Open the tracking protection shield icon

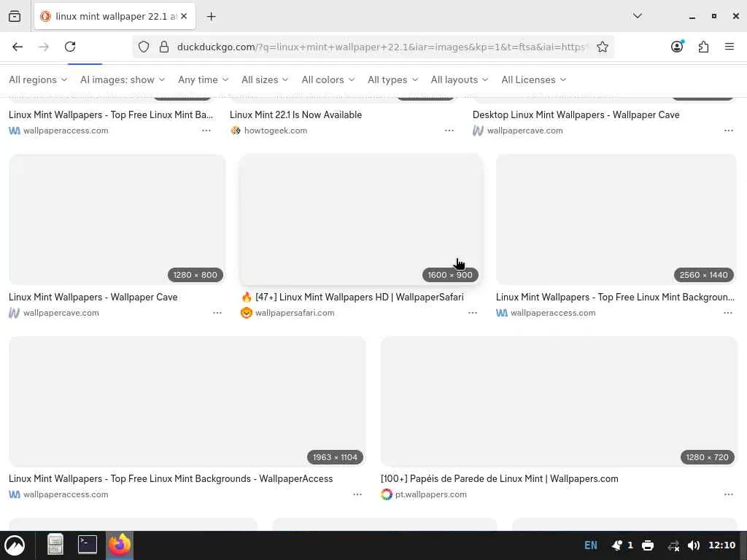click(144, 47)
